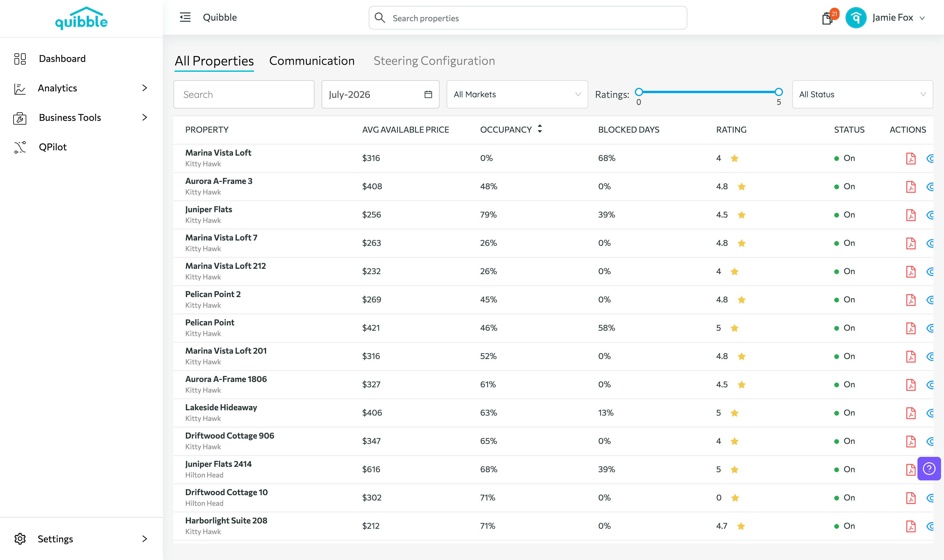Toggle the view eye icon for Pelican Point
The width and height of the screenshot is (944, 560).
(x=930, y=328)
